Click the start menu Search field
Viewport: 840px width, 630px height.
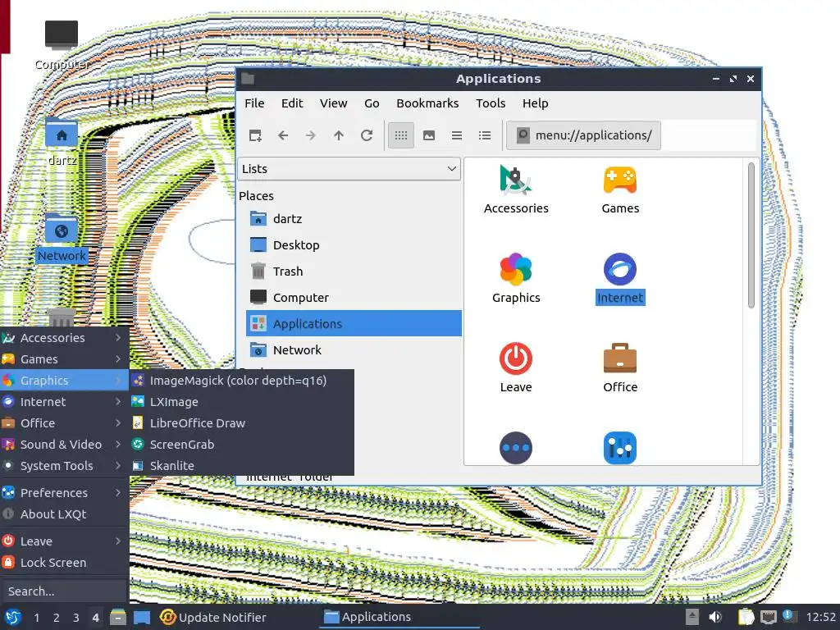point(64,591)
